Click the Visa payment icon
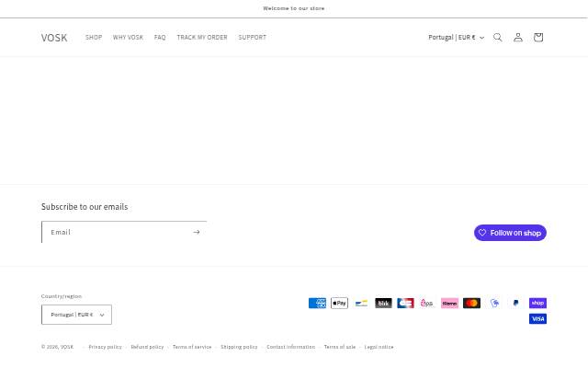Screen dimensions: 588x368 coord(537,319)
